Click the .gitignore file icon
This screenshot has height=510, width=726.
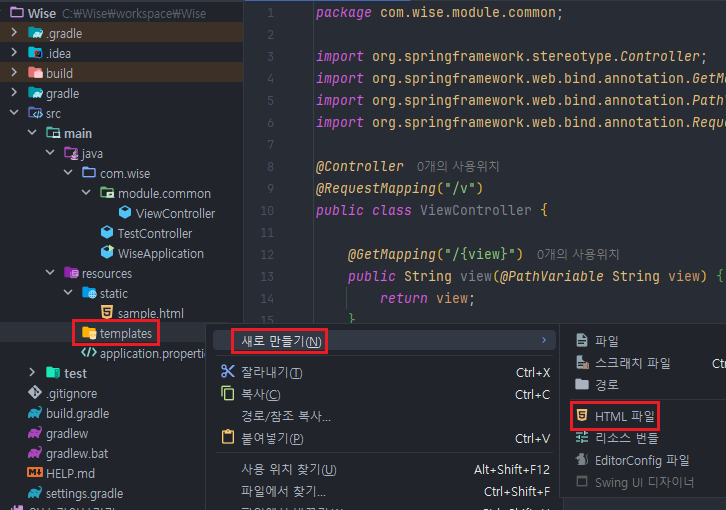coord(35,393)
